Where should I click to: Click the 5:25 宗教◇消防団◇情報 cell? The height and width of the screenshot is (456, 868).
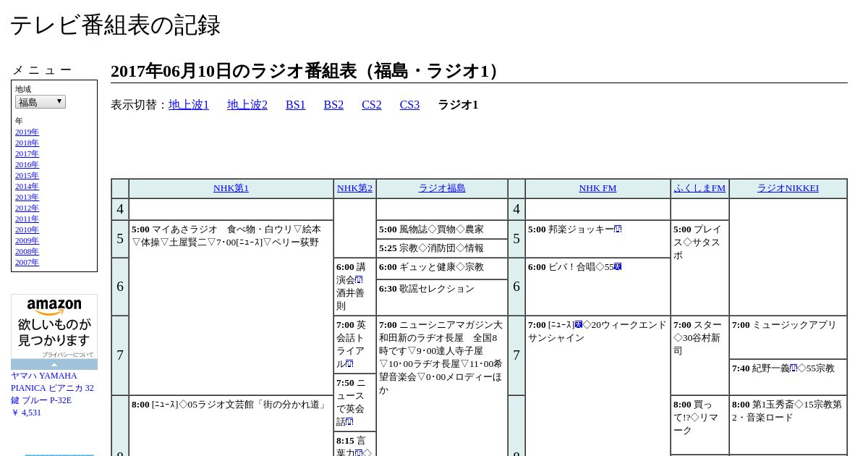(442, 248)
